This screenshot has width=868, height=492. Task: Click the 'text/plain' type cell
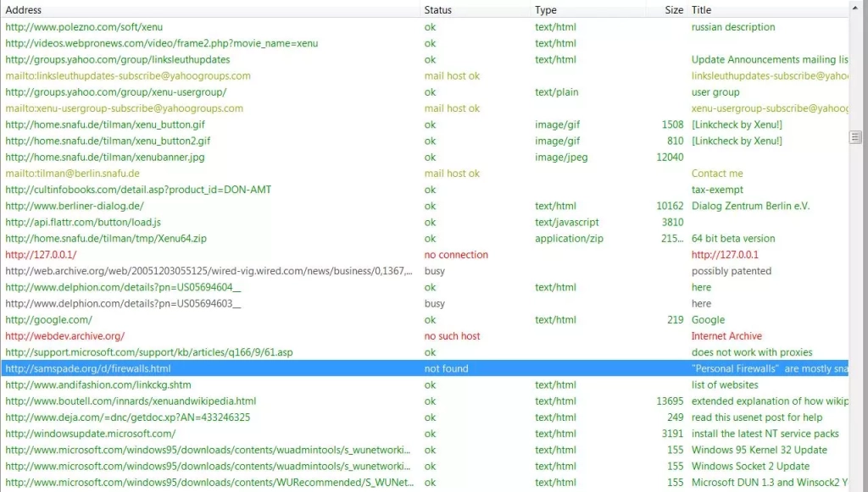(556, 92)
